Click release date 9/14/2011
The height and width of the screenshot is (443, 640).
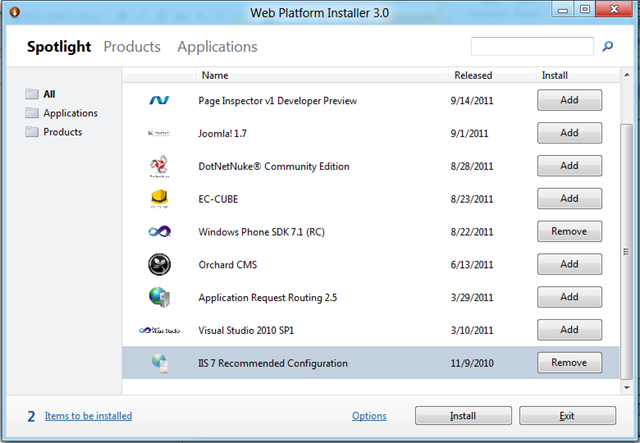(472, 101)
